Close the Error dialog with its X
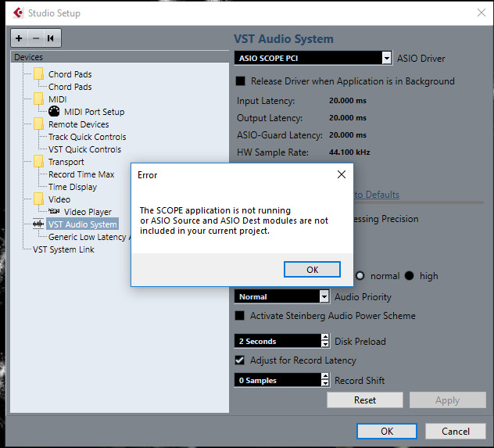 click(x=342, y=174)
